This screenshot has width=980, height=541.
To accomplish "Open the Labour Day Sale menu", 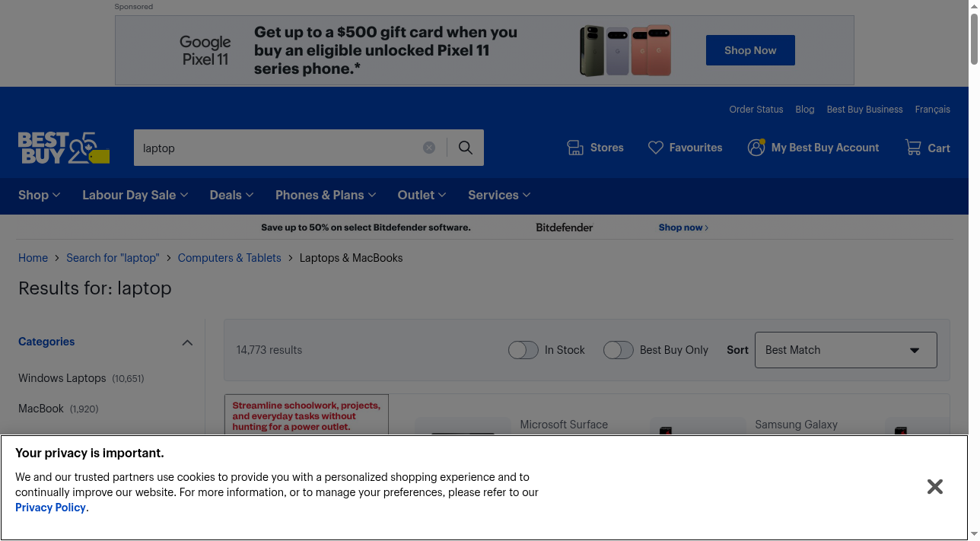I will 135,196.
